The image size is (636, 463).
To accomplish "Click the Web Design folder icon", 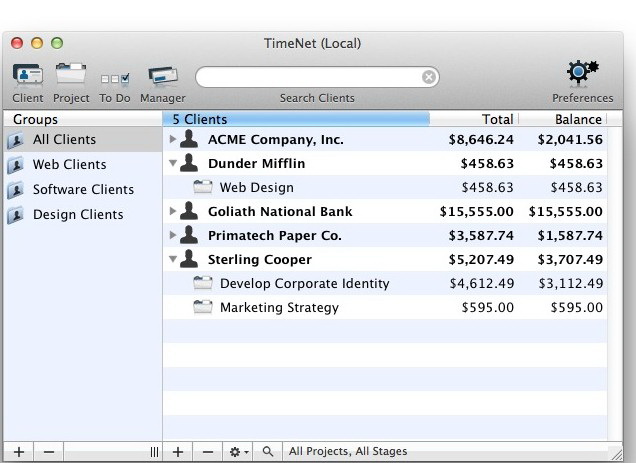I will pos(203,187).
